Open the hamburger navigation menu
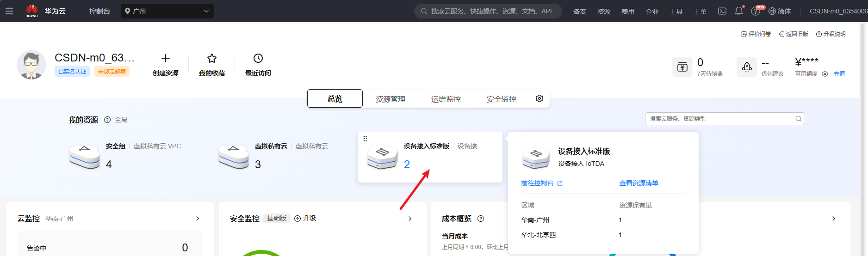Image resolution: width=868 pixels, height=256 pixels. [9, 11]
